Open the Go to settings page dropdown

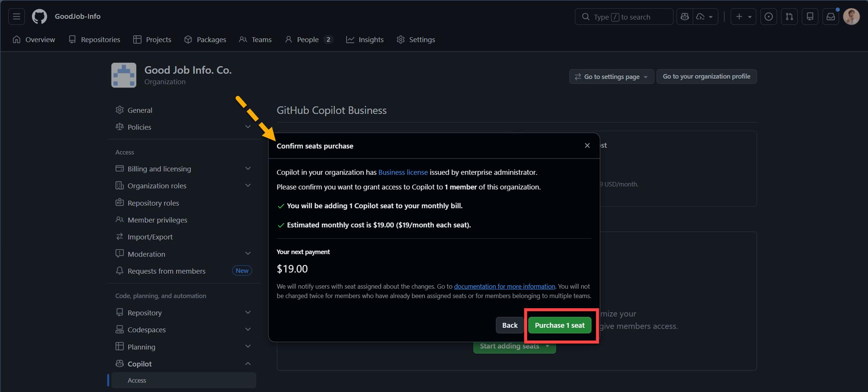click(611, 77)
